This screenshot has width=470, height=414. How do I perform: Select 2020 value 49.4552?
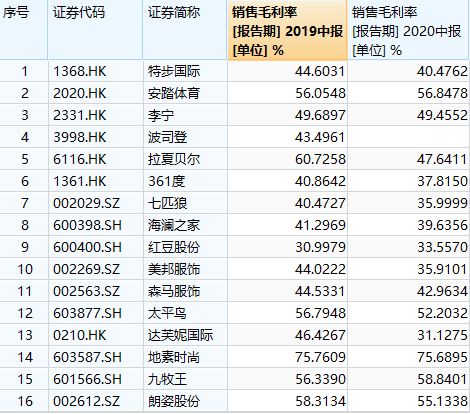pyautogui.click(x=442, y=115)
